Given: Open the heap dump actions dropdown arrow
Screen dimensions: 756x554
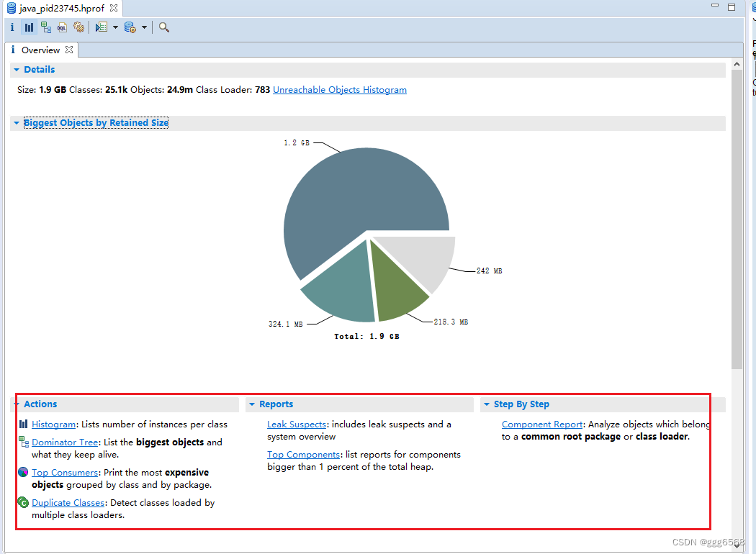Looking at the screenshot, I should (144, 27).
